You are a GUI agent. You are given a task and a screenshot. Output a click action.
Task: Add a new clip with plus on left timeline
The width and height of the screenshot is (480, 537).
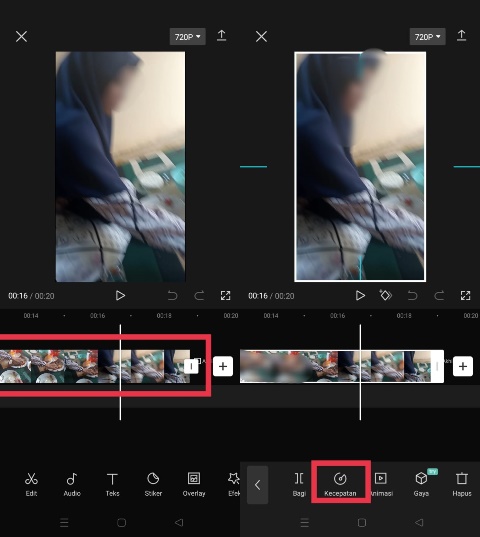tap(223, 366)
